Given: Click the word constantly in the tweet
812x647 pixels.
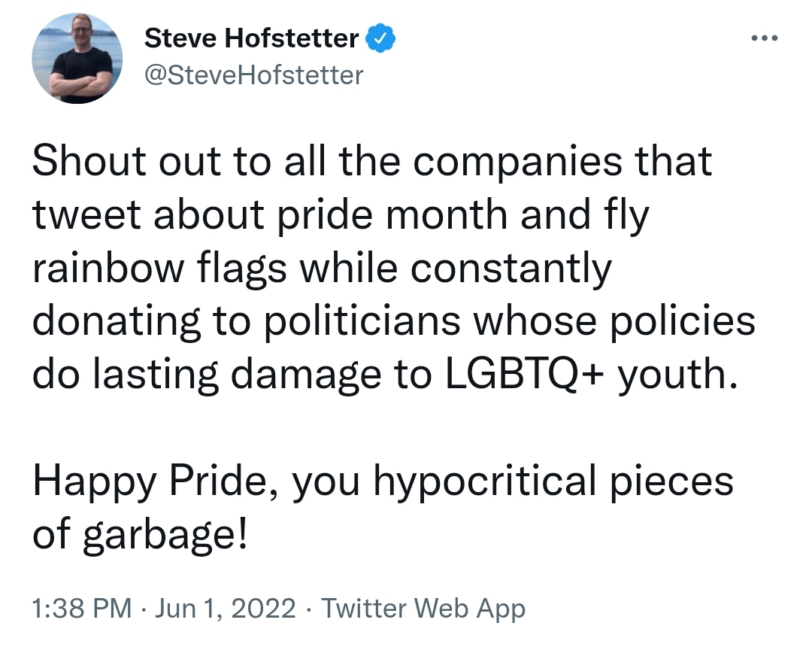Looking at the screenshot, I should pyautogui.click(x=511, y=269).
